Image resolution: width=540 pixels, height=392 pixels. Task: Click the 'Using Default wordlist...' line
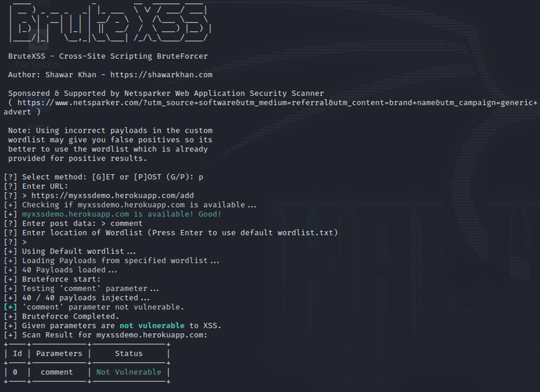click(70, 251)
